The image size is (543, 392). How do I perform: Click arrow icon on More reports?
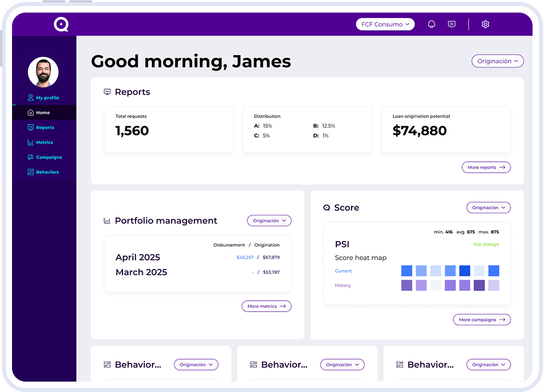coord(502,167)
